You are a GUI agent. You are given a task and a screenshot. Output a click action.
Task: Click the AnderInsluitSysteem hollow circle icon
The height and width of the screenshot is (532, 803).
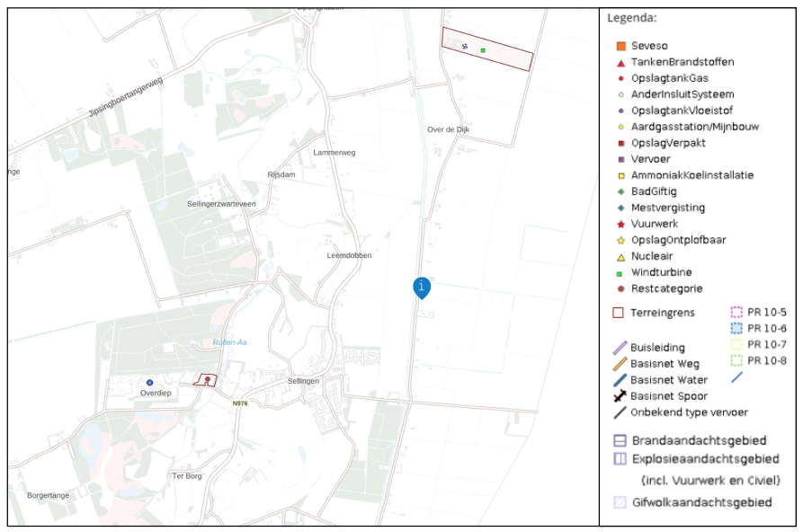click(621, 94)
